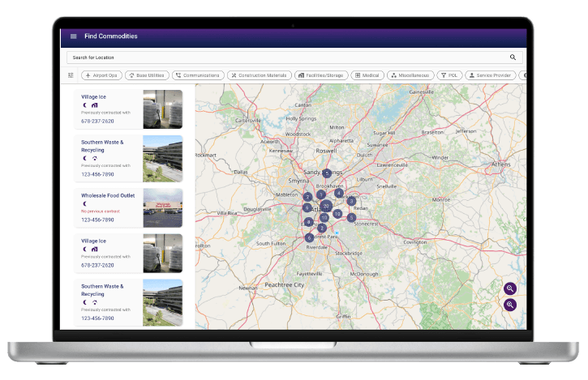Click the upper zoom button on the map
588x380 pixels.
point(510,288)
